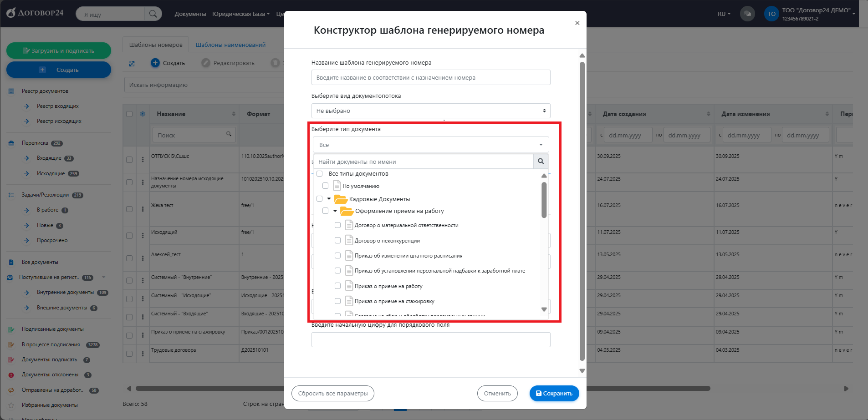Click the search magnifier in document type filter
Screen dimensions: 868x420
point(541,162)
